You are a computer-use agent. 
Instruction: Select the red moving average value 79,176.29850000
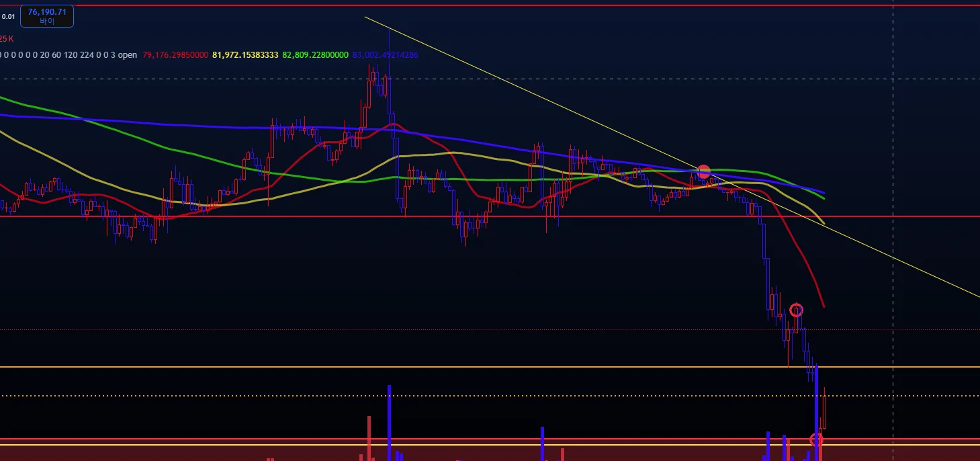[175, 55]
